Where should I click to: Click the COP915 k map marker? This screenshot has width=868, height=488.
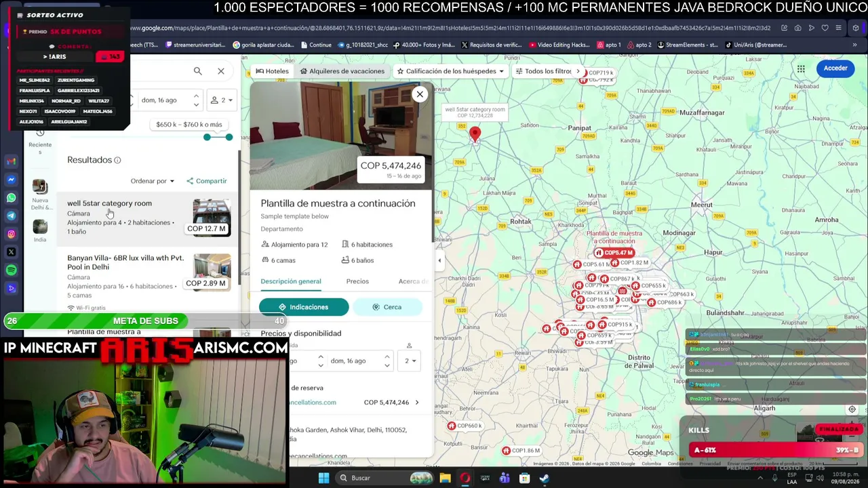[614, 325]
